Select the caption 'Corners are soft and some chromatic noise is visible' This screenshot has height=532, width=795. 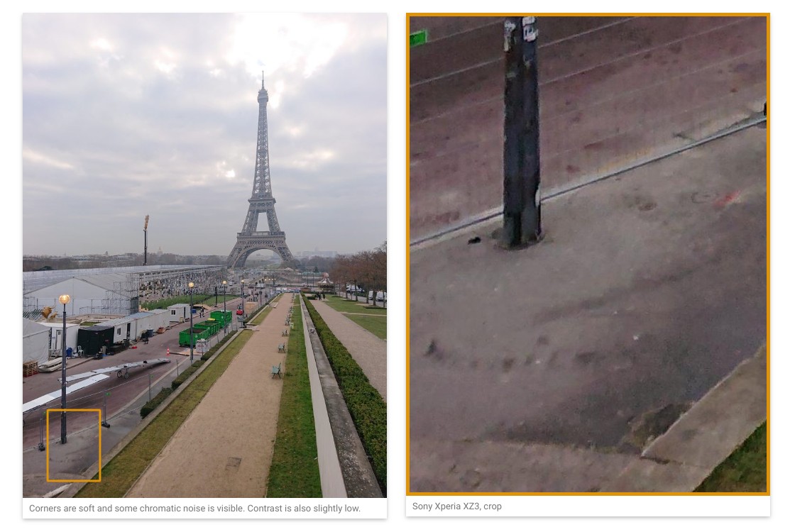[x=136, y=508]
